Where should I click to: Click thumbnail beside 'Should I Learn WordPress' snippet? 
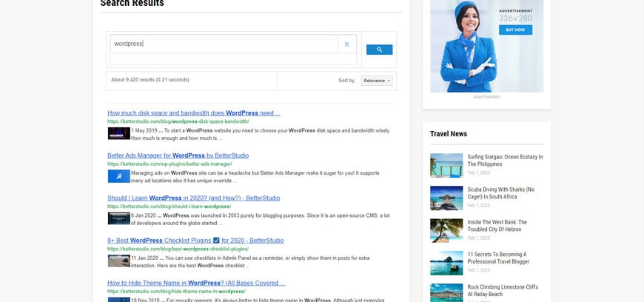(x=119, y=218)
